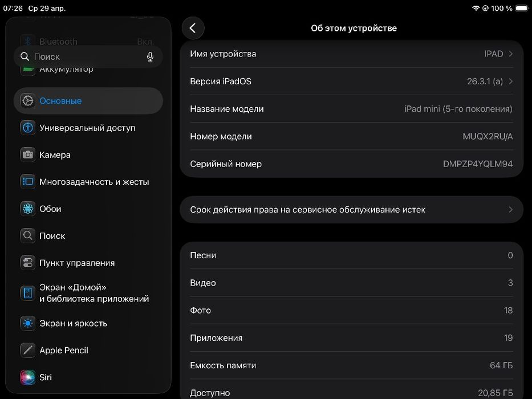Open Срок действия права на сервисное обслуживание
Screen dimensions: 532x399
point(351,209)
